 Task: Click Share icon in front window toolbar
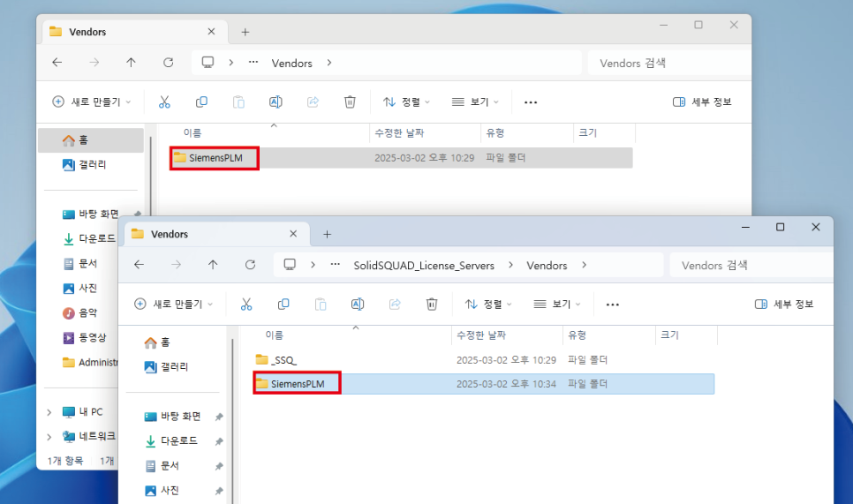click(x=395, y=305)
